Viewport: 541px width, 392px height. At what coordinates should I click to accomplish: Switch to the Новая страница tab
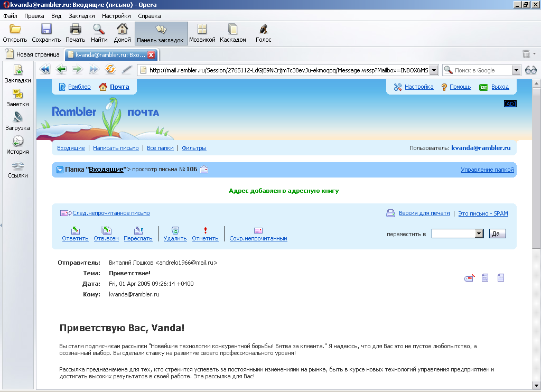click(33, 54)
